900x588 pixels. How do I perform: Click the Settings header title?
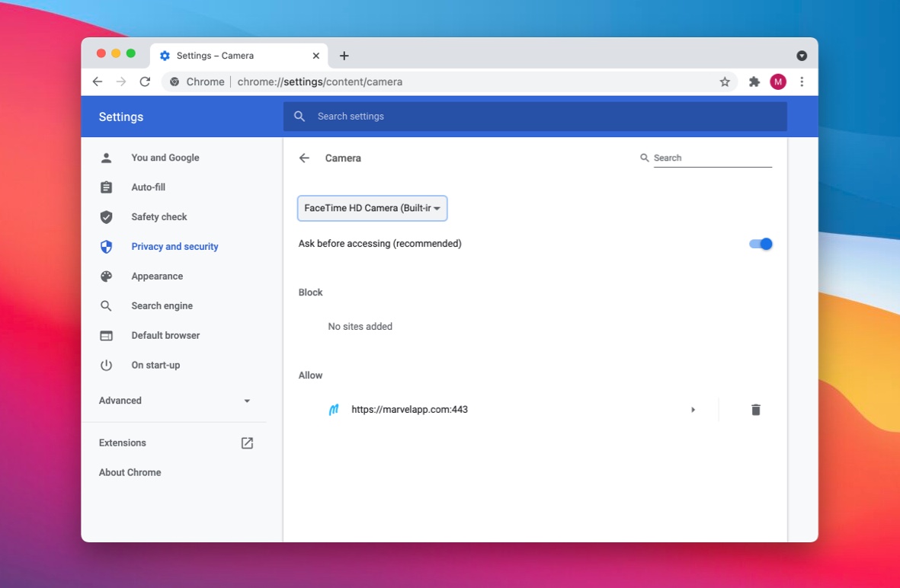pyautogui.click(x=121, y=117)
